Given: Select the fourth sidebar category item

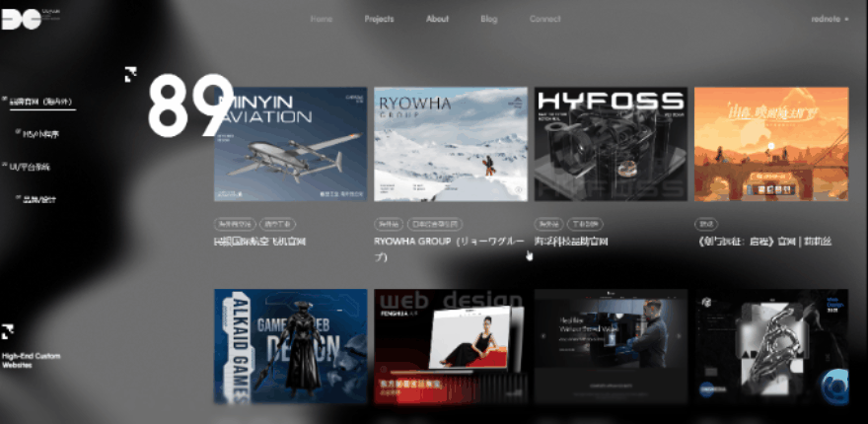Looking at the screenshot, I should pyautogui.click(x=40, y=198).
